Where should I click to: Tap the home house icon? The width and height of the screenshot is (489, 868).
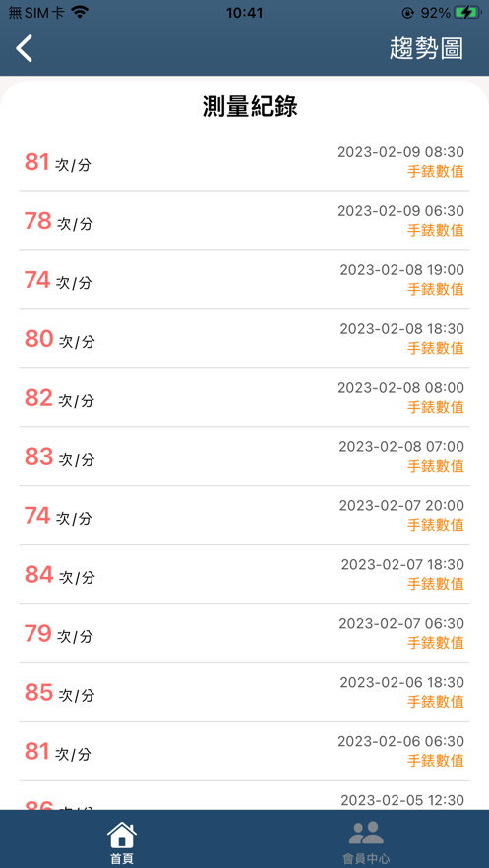[122, 835]
